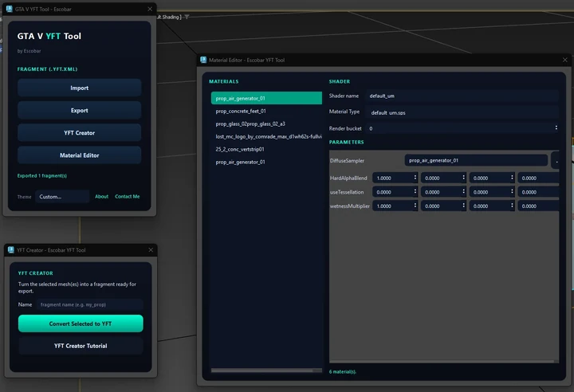Viewport: 574px width, 392px height.
Task: Click the Render bucket spinner arrows
Action: coord(556,127)
